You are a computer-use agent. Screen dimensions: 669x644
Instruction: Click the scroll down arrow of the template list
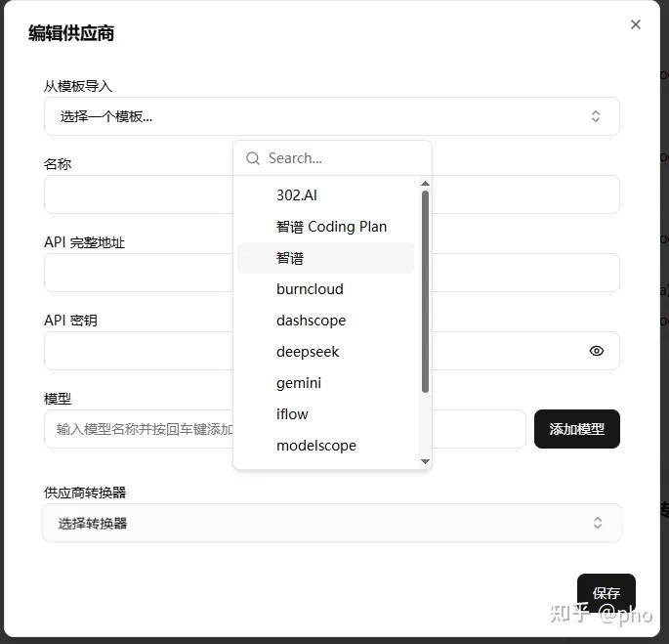click(425, 461)
